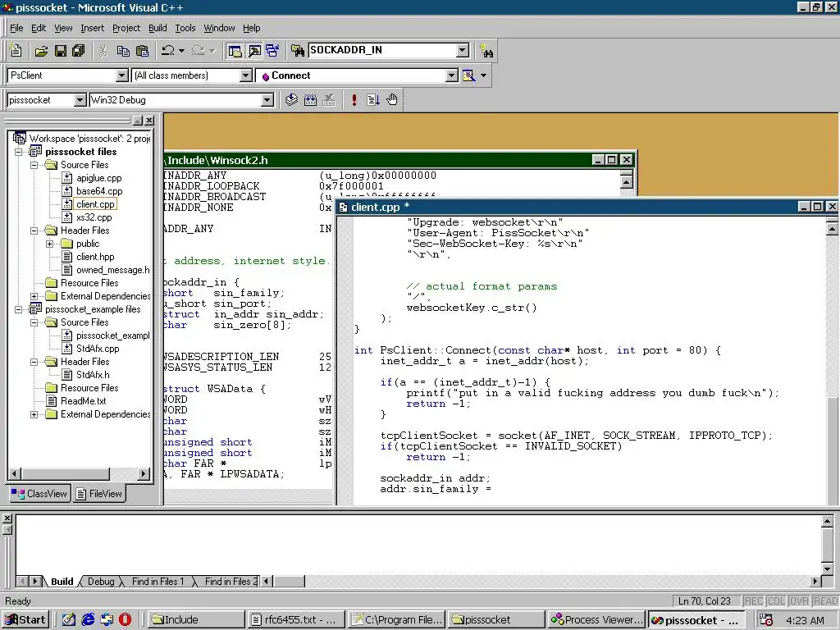Start debugging with the Go icon
Image resolution: width=840 pixels, height=630 pixels.
click(x=373, y=99)
